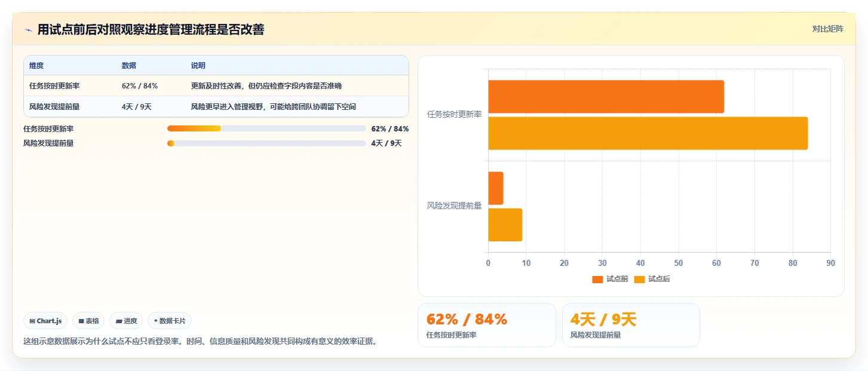Click the 试点后 bar for 任务按时更新率
This screenshot has width=868, height=371.
tap(648, 133)
